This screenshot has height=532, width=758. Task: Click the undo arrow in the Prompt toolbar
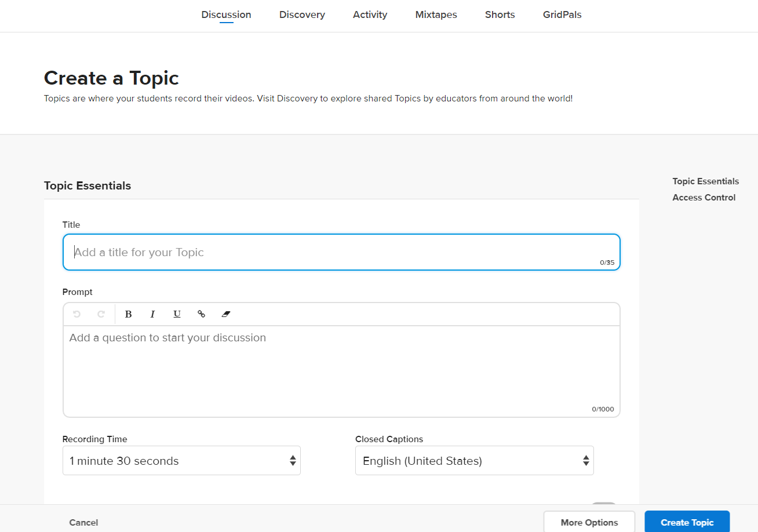76,314
